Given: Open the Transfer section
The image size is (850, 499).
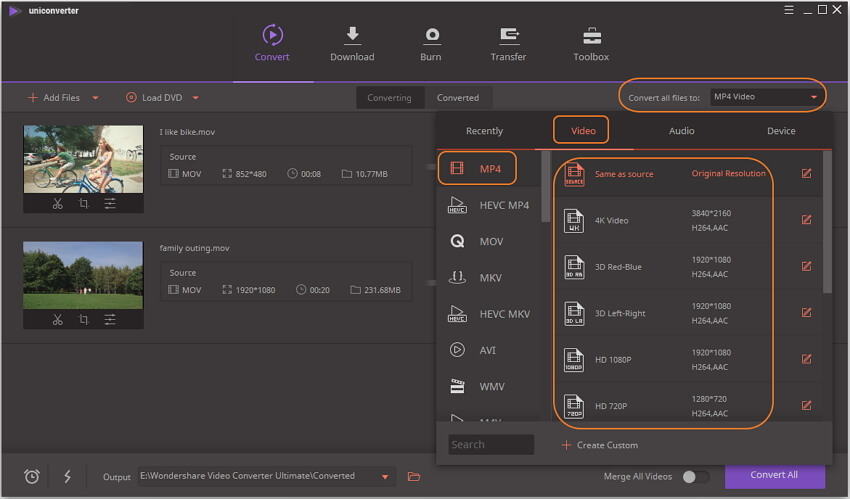Looking at the screenshot, I should coord(508,43).
